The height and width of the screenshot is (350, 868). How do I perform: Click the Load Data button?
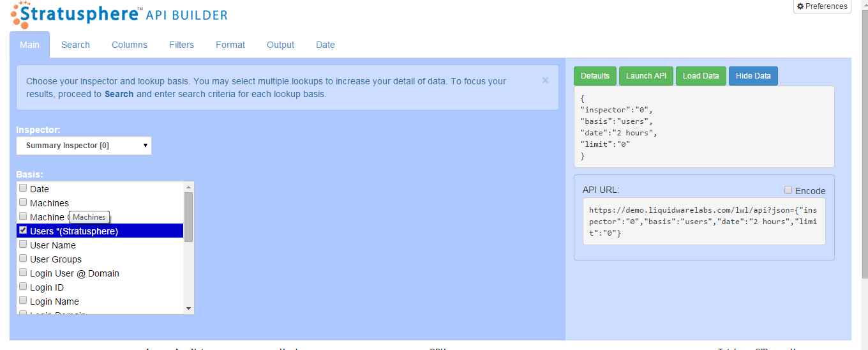(x=701, y=76)
